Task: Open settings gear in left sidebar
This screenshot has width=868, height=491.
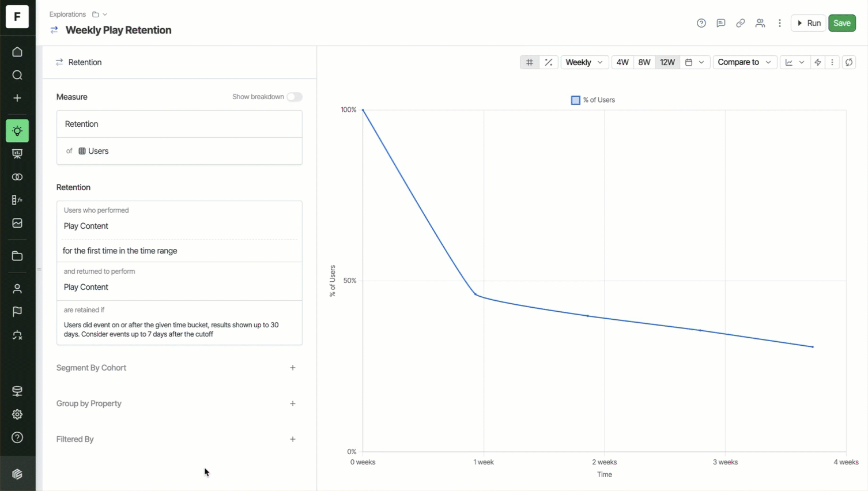Action: tap(17, 414)
